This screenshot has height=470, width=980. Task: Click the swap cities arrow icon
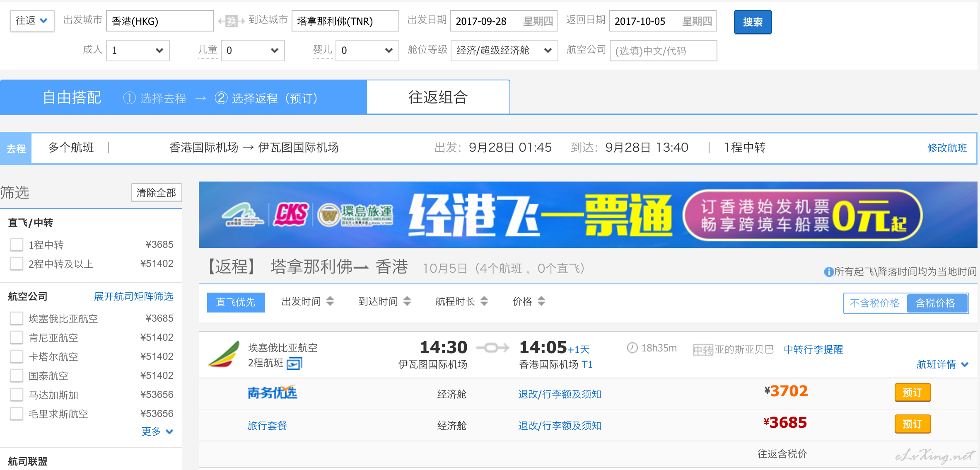tap(232, 21)
